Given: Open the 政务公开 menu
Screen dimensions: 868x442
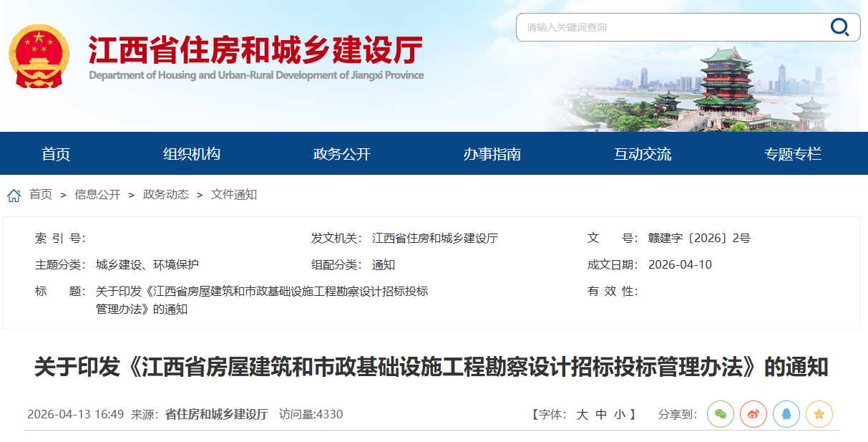Looking at the screenshot, I should click(x=341, y=153).
